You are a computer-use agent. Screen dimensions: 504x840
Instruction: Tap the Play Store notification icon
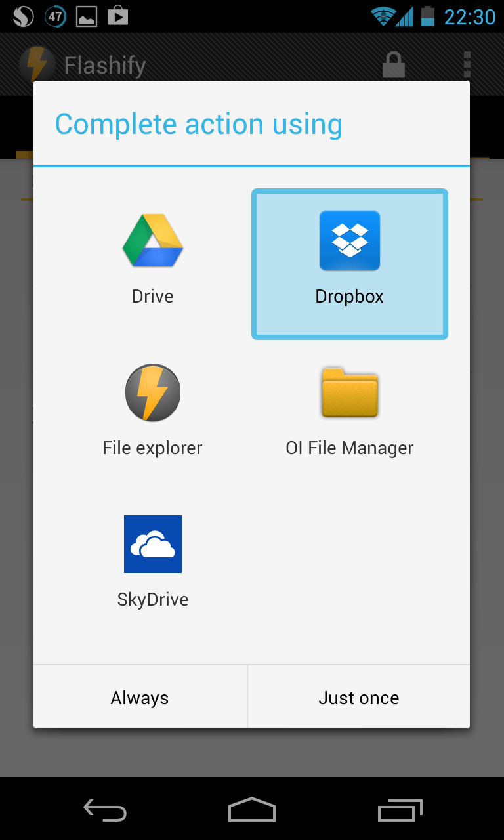point(118,16)
